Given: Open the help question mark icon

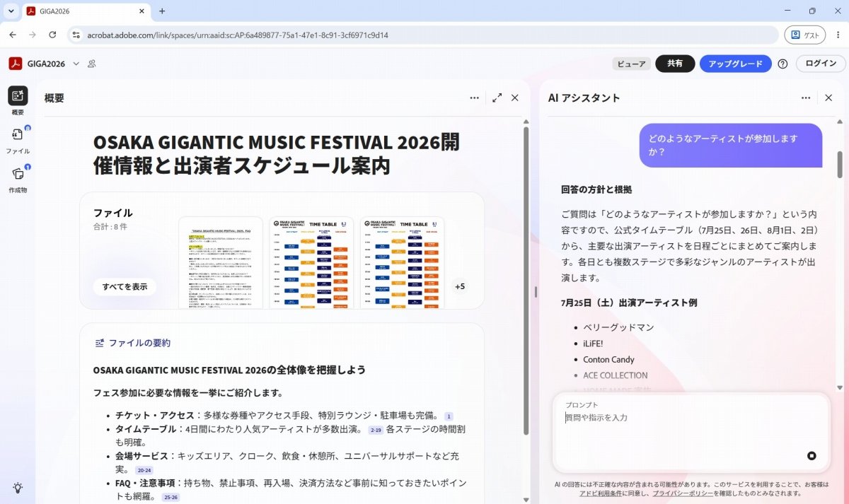Looking at the screenshot, I should pos(782,64).
